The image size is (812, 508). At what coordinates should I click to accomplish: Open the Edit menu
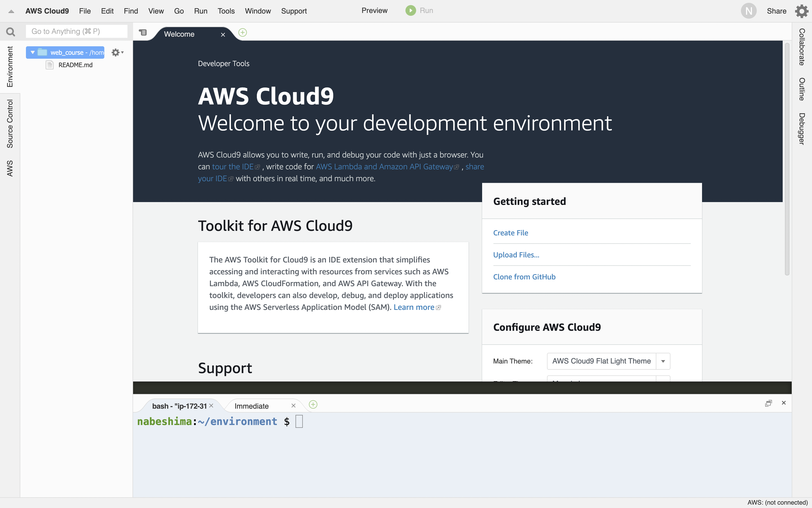tap(107, 11)
